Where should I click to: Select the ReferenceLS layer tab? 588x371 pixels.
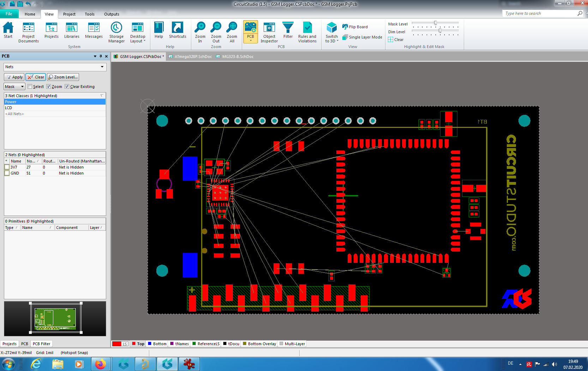(x=206, y=344)
